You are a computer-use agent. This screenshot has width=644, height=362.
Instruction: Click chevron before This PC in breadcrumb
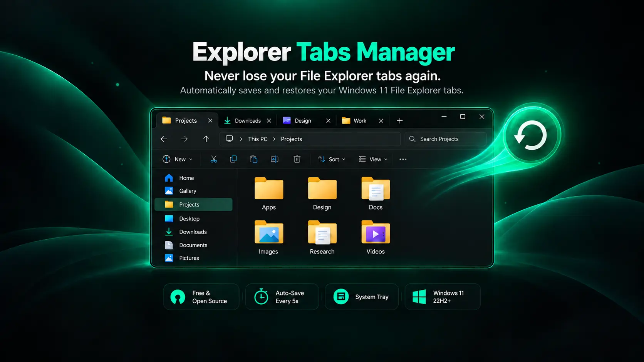[241, 139]
